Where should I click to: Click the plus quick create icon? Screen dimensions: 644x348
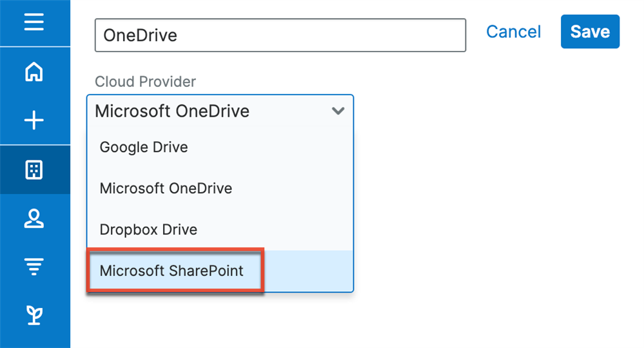pos(34,121)
